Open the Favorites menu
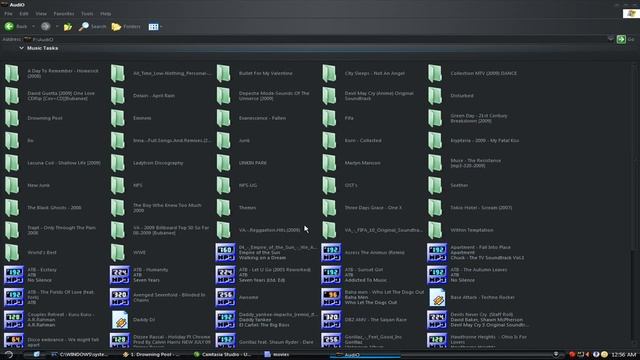Image resolution: width=640 pixels, height=360 pixels. (64, 13)
